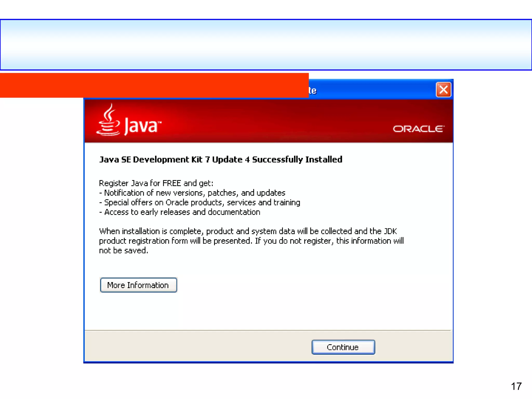Click the orange-red rectangle overlay

pos(154,85)
